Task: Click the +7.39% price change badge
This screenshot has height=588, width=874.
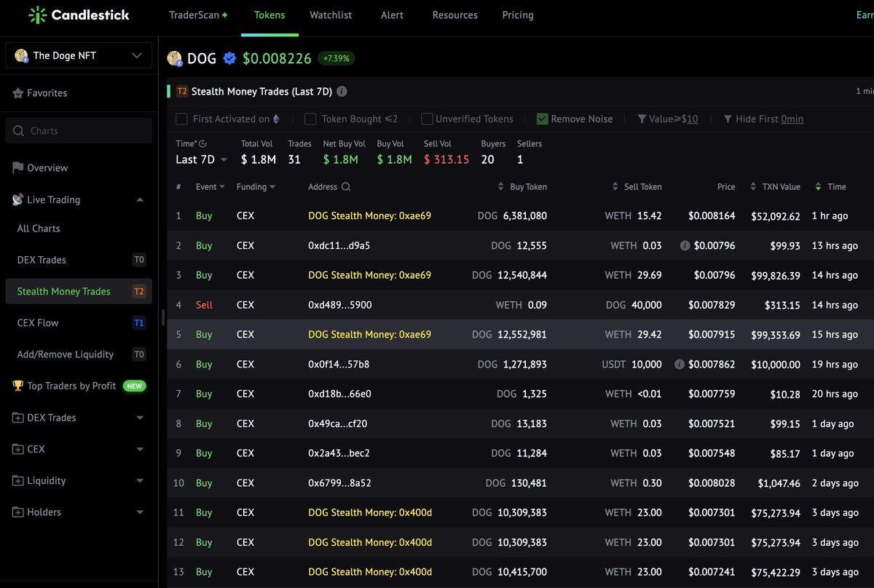Action: [x=336, y=58]
